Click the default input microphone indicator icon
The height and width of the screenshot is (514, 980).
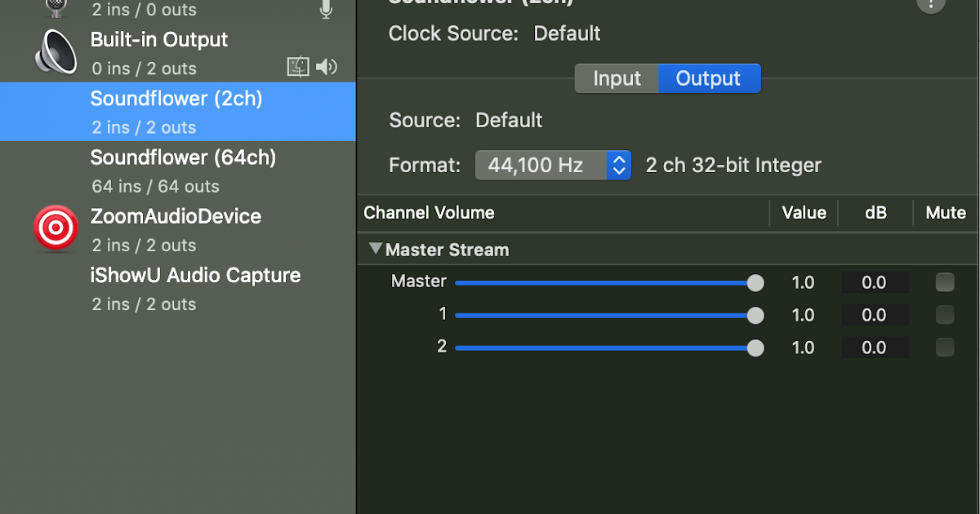pos(326,10)
